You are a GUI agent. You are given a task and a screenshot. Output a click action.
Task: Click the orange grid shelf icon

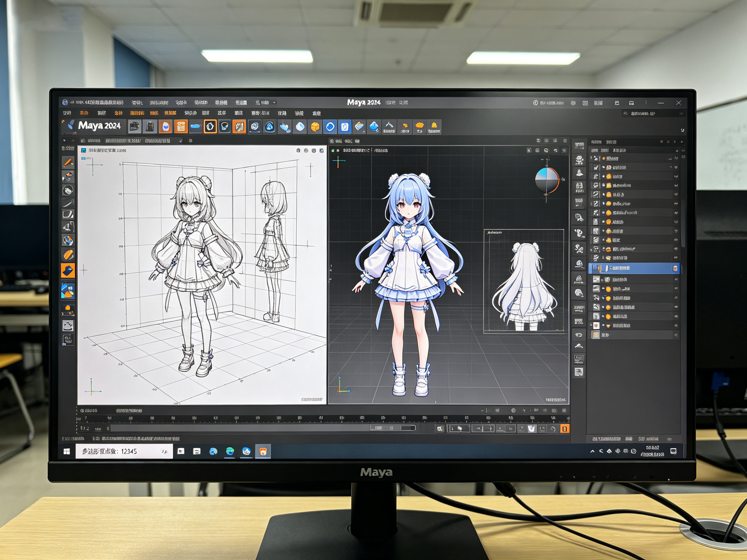[x=181, y=127]
